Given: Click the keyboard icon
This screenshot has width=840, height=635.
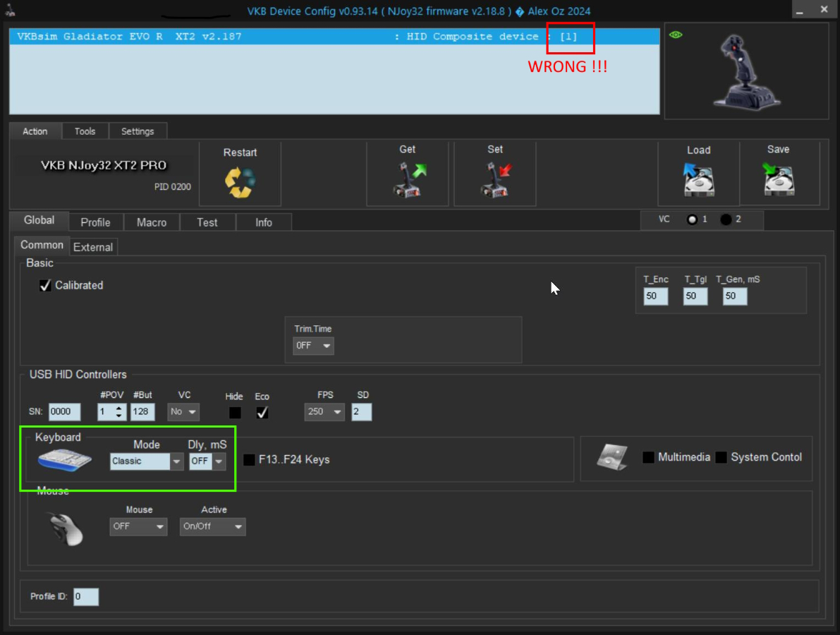Looking at the screenshot, I should (65, 460).
